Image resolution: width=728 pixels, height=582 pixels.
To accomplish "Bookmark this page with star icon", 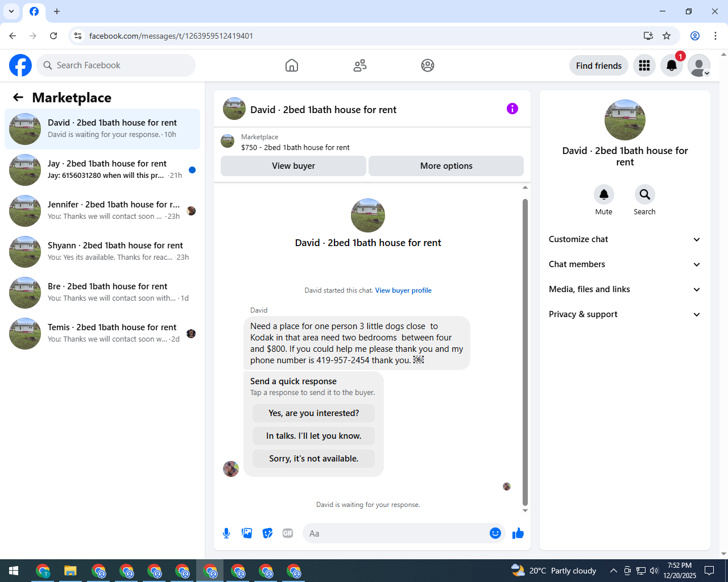I will coord(667,36).
